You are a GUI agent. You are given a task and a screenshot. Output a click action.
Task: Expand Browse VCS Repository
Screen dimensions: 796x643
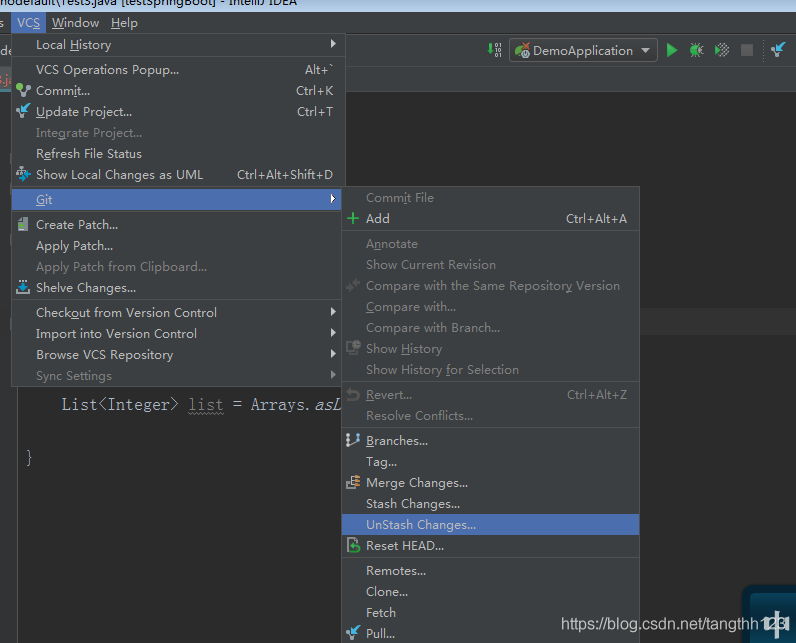[178, 355]
